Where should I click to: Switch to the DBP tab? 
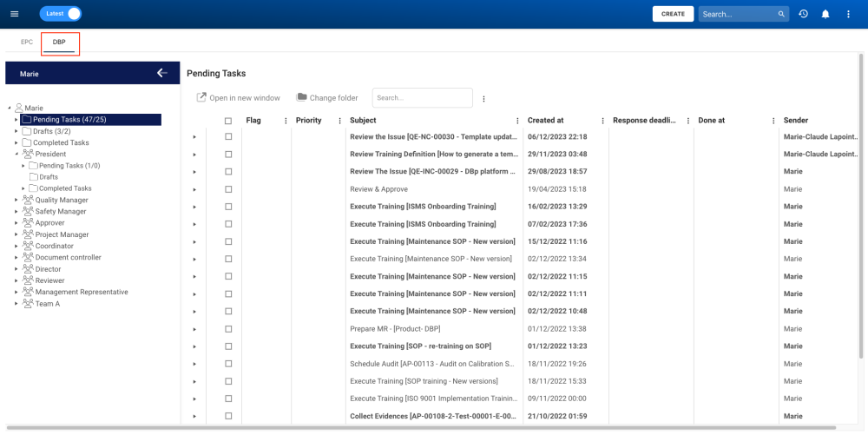pyautogui.click(x=59, y=42)
